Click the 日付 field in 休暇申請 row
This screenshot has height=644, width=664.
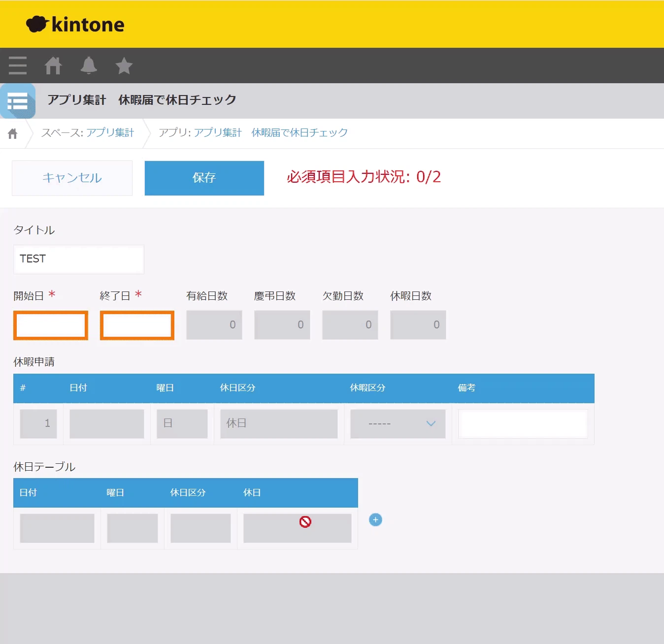tap(107, 423)
